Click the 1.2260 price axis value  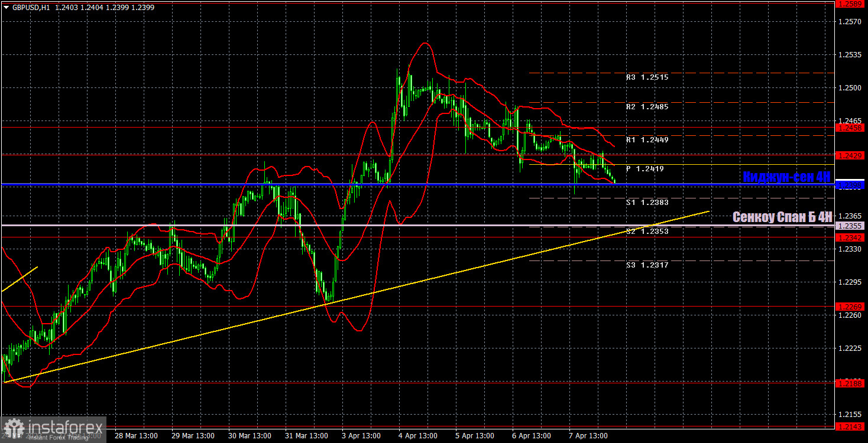(850, 315)
